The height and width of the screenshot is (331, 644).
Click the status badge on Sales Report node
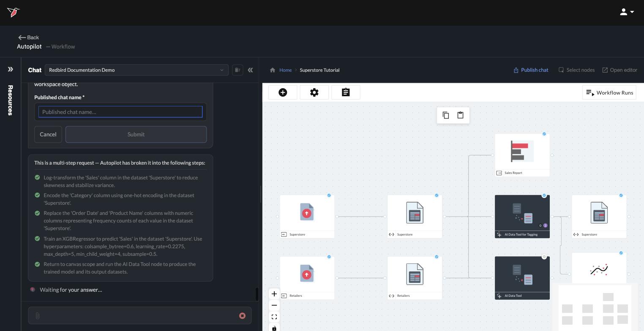(x=544, y=134)
